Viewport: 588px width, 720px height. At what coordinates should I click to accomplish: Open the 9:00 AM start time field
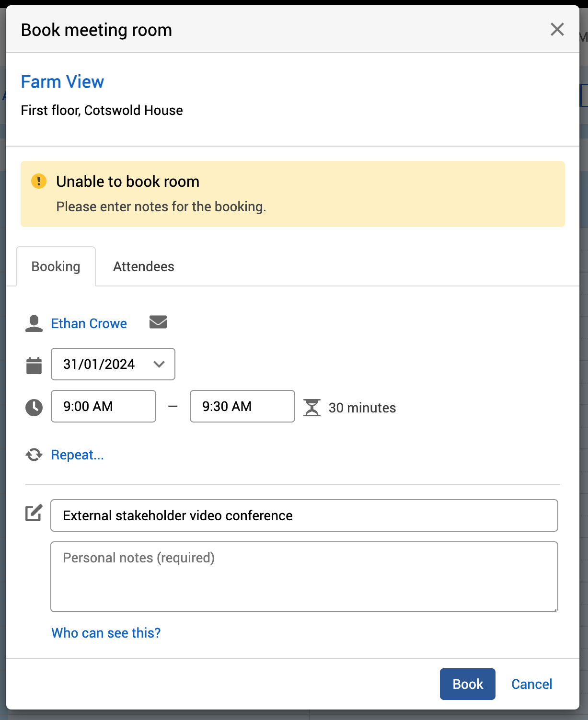(x=104, y=406)
